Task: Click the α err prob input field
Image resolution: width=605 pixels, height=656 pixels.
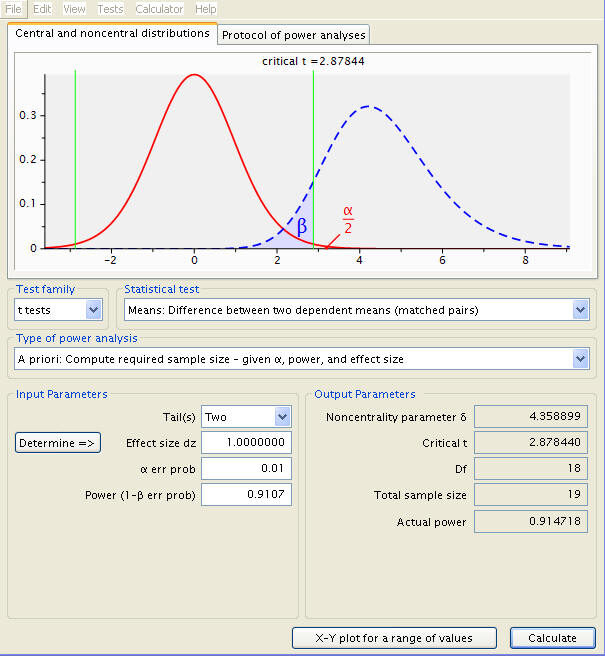Action: pyautogui.click(x=246, y=469)
